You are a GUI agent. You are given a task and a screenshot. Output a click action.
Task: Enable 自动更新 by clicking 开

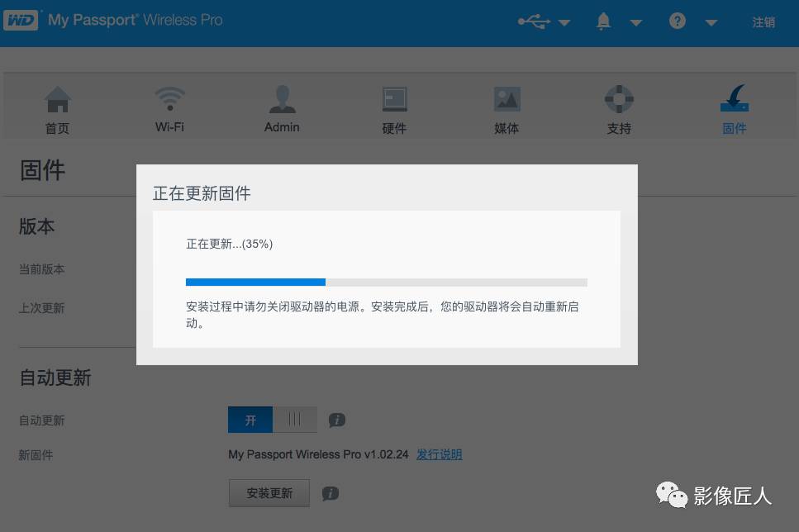(250, 420)
